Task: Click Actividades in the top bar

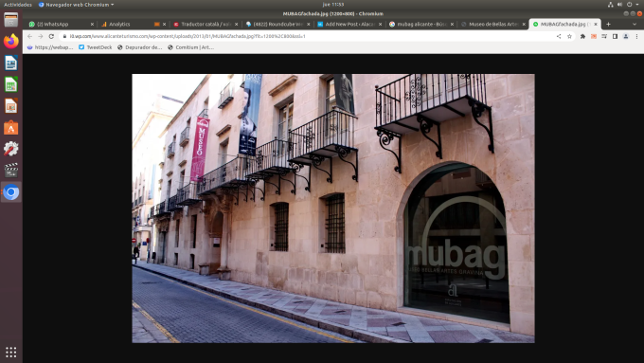Action: pos(18,5)
